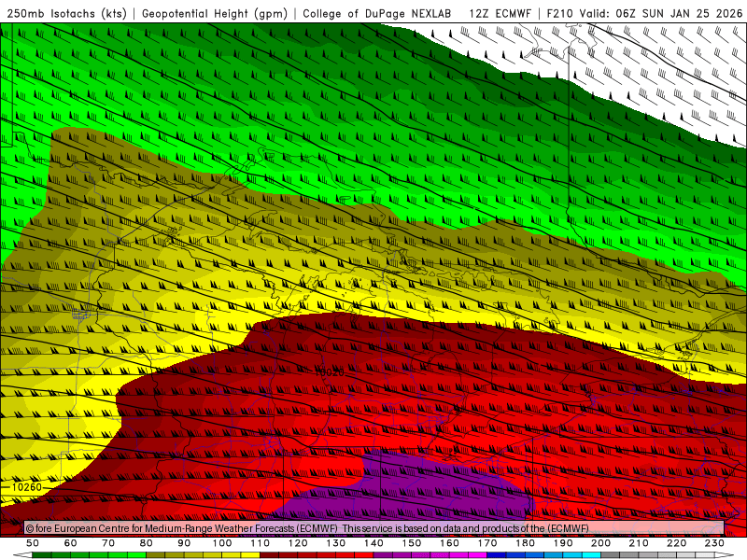This screenshot has width=747, height=560.
Task: Click the '70' legend value
Action: 108,543
